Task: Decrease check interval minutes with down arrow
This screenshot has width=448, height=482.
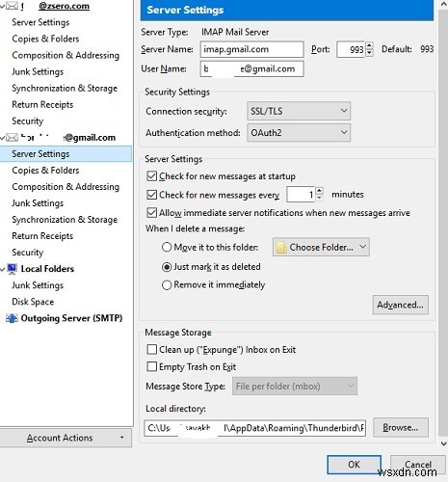Action: [319, 198]
